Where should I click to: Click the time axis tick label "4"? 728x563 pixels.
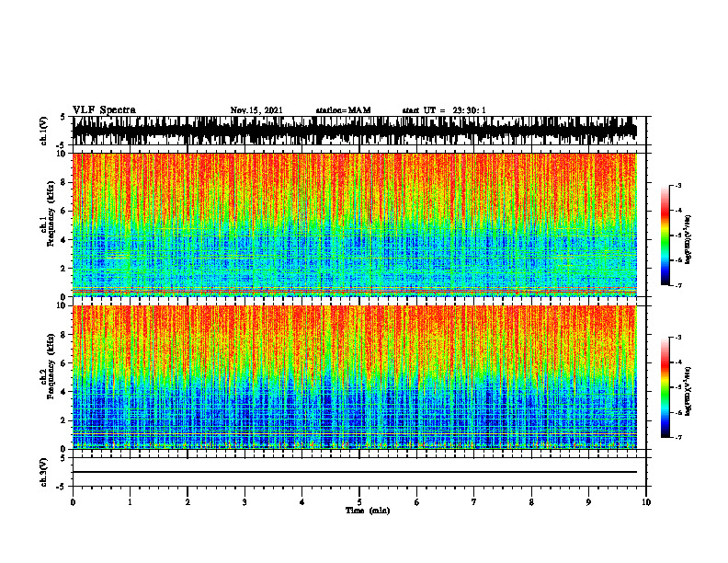302,502
